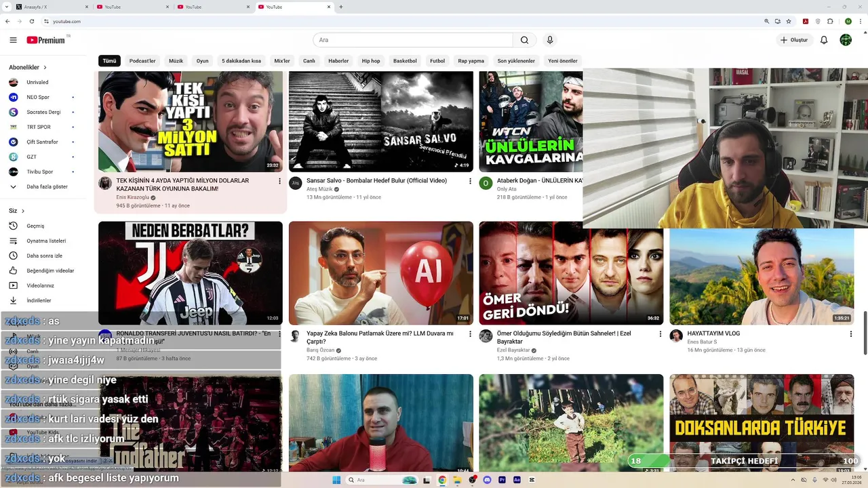
Task: Select the Müzik filter chip
Action: pyautogui.click(x=176, y=61)
